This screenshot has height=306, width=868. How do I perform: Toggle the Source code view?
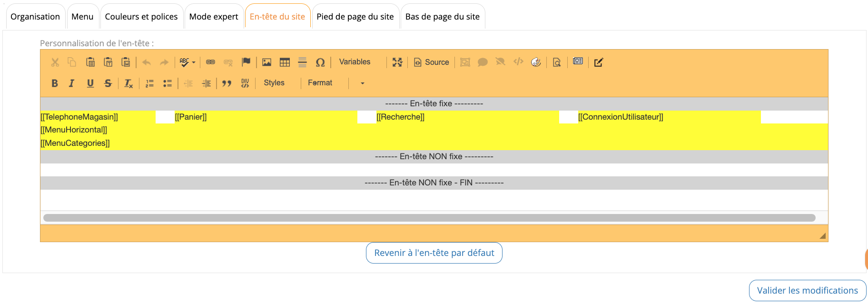pyautogui.click(x=431, y=62)
